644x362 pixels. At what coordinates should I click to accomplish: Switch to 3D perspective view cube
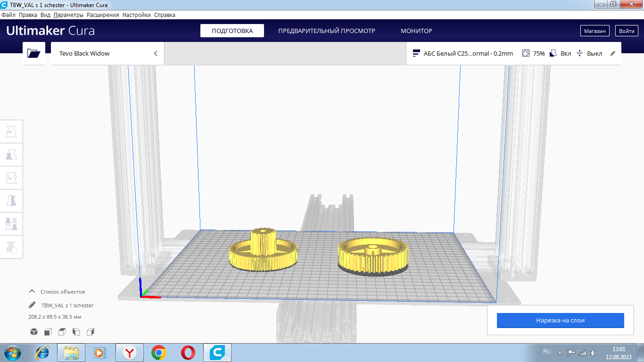(x=34, y=332)
